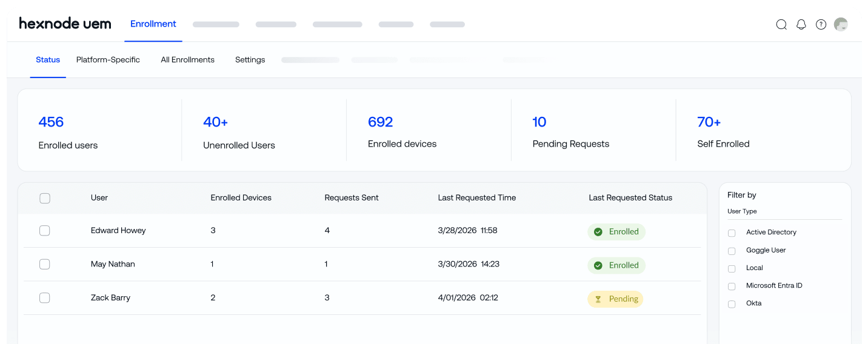The image size is (868, 344).
Task: Enable the Local filter checkbox
Action: pos(732,268)
